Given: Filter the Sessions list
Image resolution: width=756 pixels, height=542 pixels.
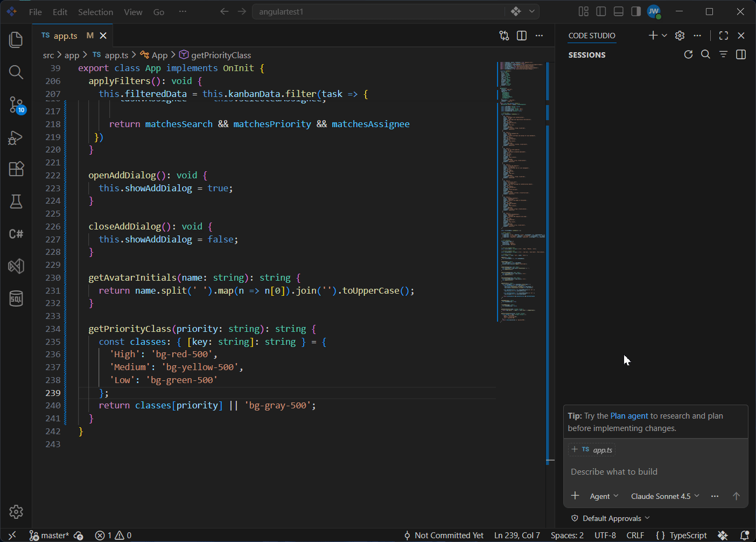Looking at the screenshot, I should 723,54.
